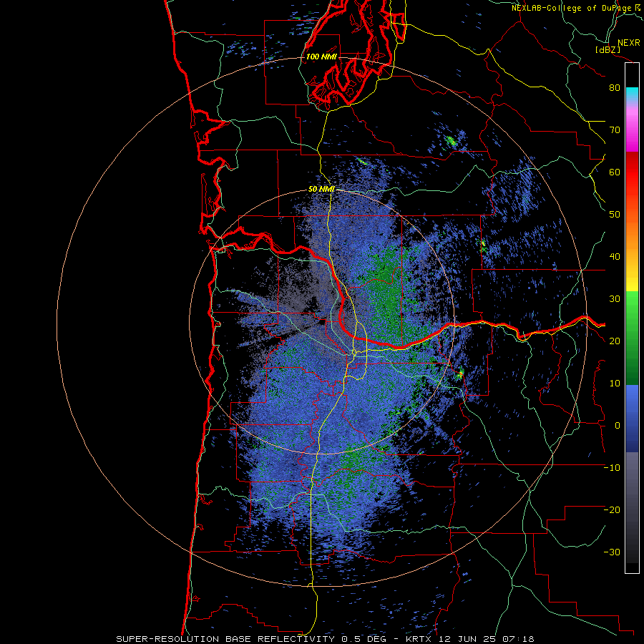Click the -10 value on dBZ scale
644x644 pixels.
point(612,468)
